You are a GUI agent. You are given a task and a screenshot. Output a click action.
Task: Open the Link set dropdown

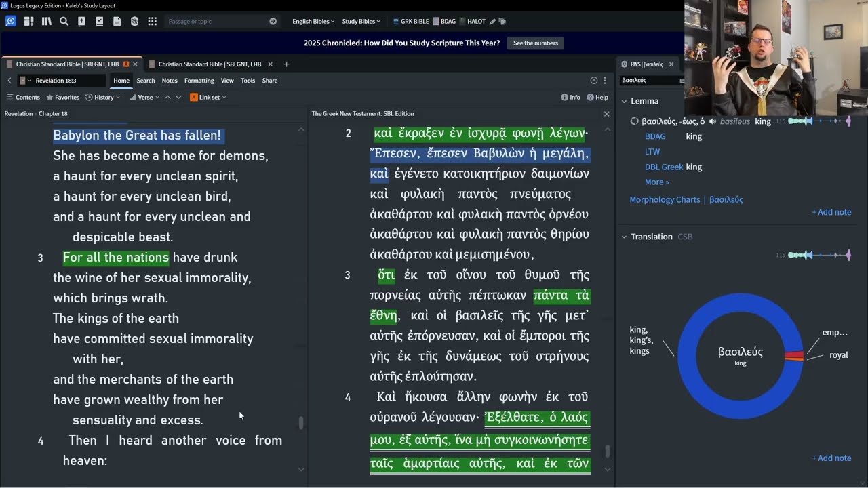[x=208, y=97]
